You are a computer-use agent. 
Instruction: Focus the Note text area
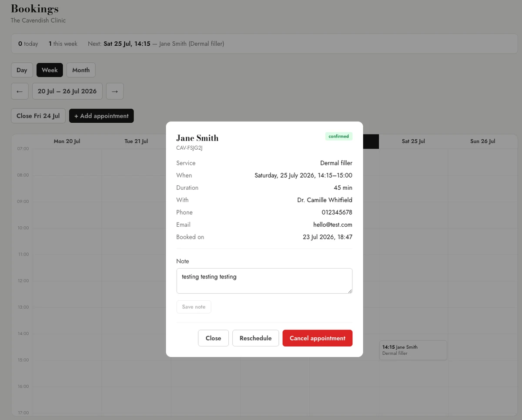(264, 281)
